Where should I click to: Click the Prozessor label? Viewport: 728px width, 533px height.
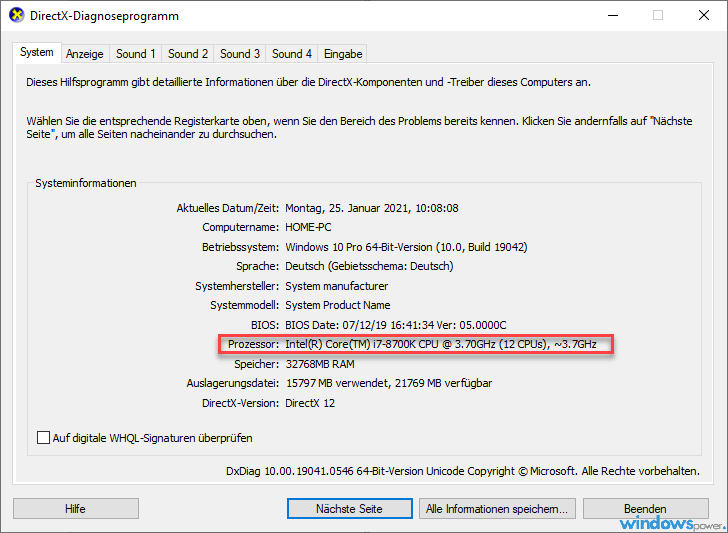pos(254,344)
